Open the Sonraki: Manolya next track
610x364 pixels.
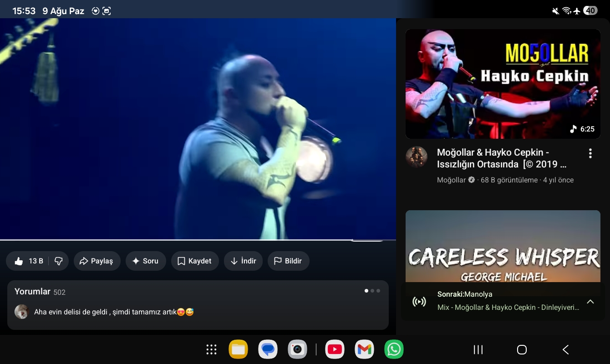(x=465, y=294)
